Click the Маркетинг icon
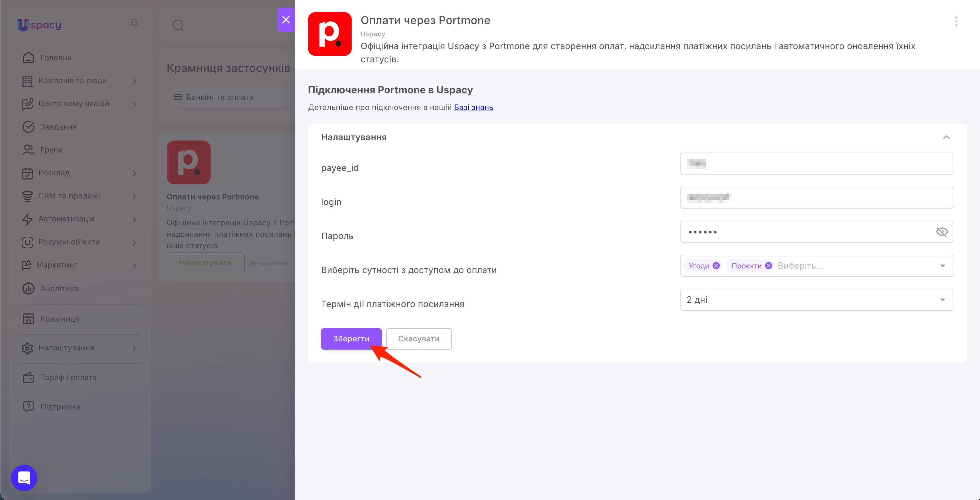The image size is (980, 500). pos(26,265)
